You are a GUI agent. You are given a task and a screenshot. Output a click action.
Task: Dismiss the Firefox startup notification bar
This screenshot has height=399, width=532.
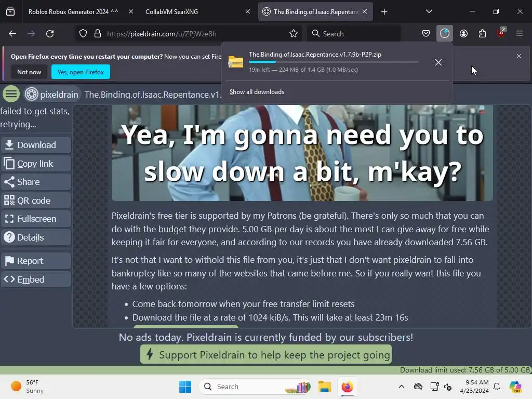519,56
